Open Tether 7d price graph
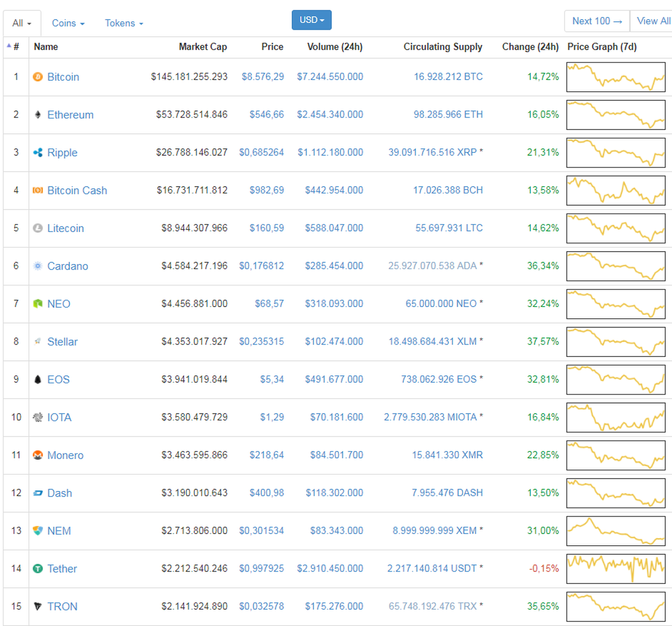Image resolution: width=672 pixels, height=626 pixels. (x=616, y=569)
